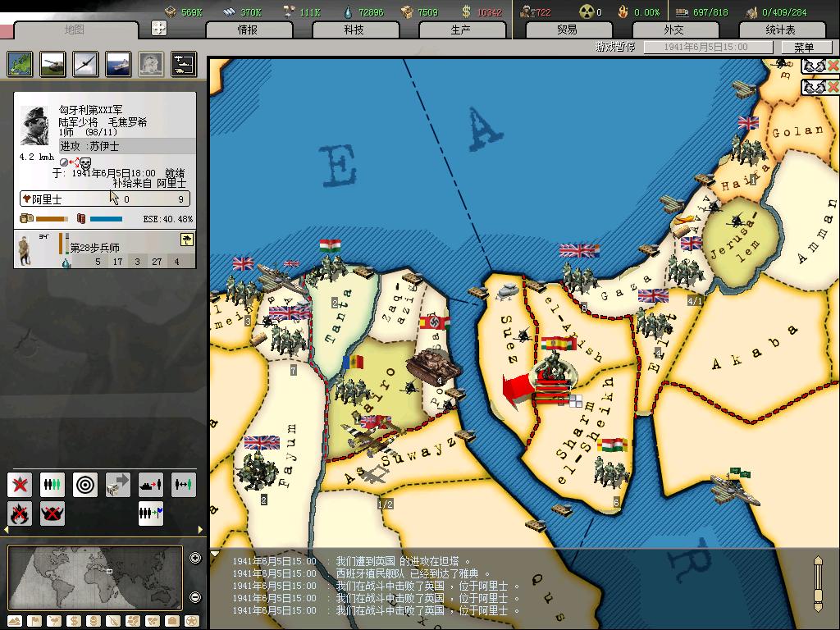This screenshot has height=630, width=840.
Task: Click the general's portrait photo
Action: coord(34,126)
